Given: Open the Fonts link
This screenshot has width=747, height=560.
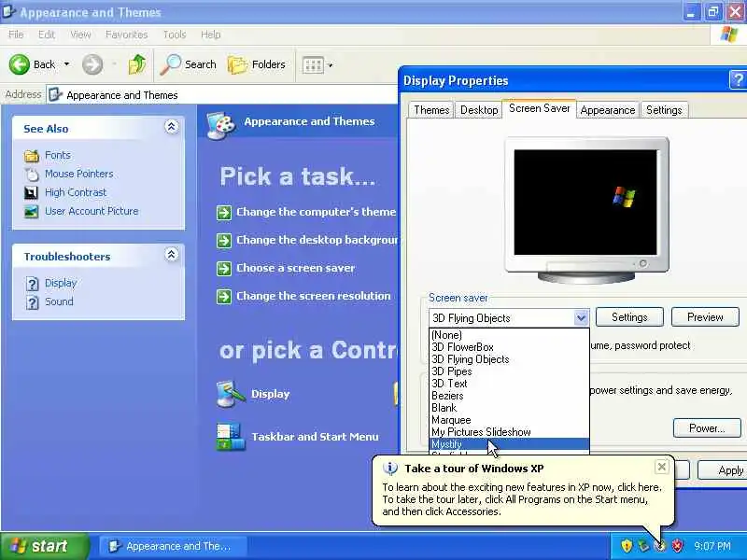Looking at the screenshot, I should (58, 155).
